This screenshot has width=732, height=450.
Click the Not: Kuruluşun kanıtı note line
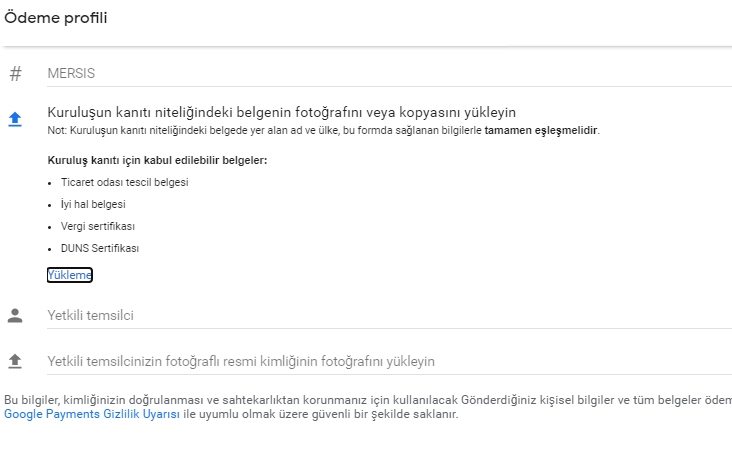(x=324, y=130)
